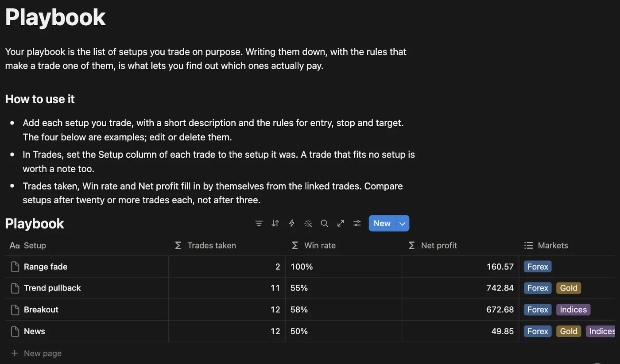Click the Forex tag in the Breakout row

point(538,310)
